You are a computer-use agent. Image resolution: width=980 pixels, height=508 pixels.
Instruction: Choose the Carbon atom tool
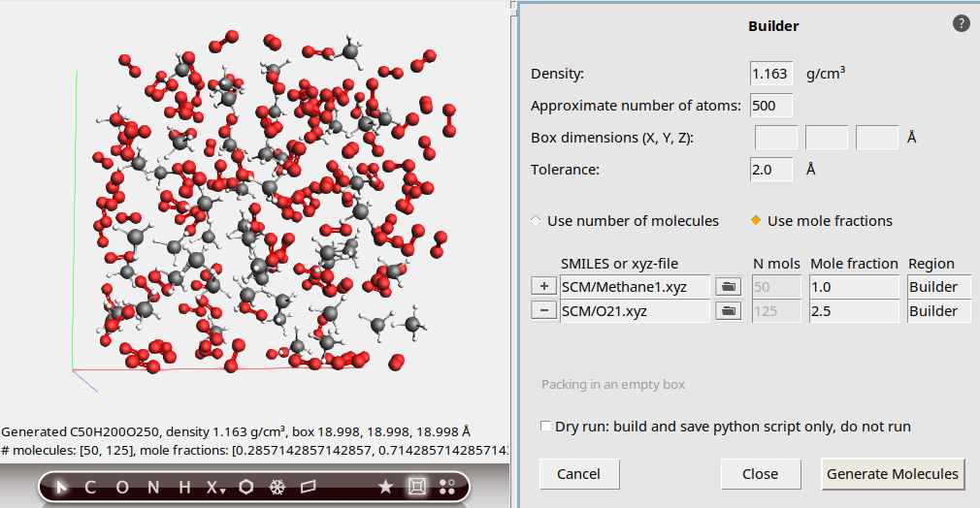[x=90, y=487]
